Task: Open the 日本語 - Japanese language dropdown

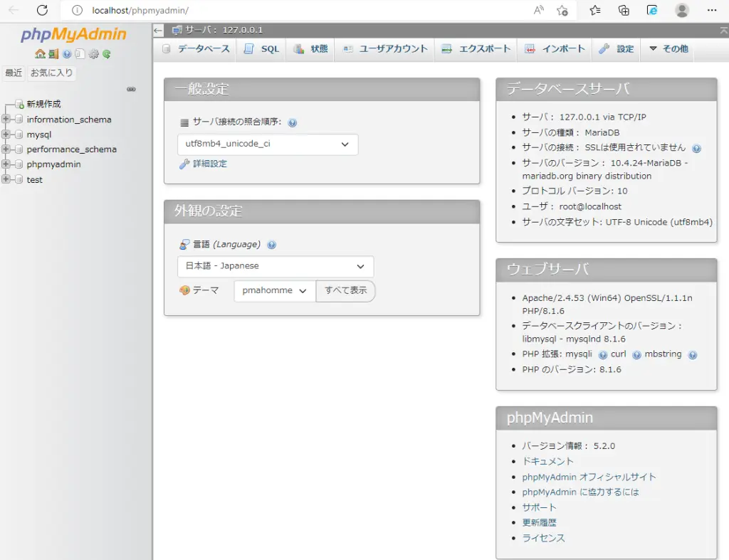Action: (276, 266)
